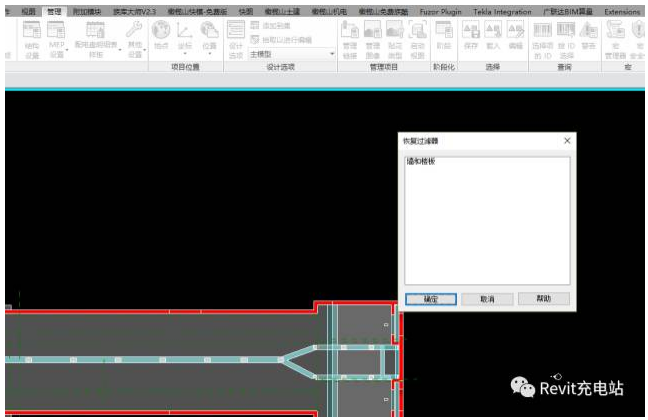The height and width of the screenshot is (420, 648).
Task: Open the Extensions ribbon tab
Action: (622, 12)
